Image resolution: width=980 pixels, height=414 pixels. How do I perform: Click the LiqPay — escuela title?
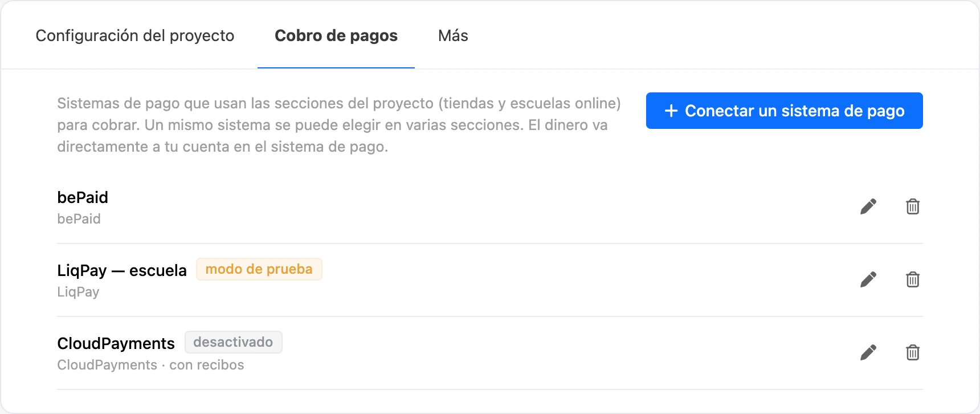(122, 270)
